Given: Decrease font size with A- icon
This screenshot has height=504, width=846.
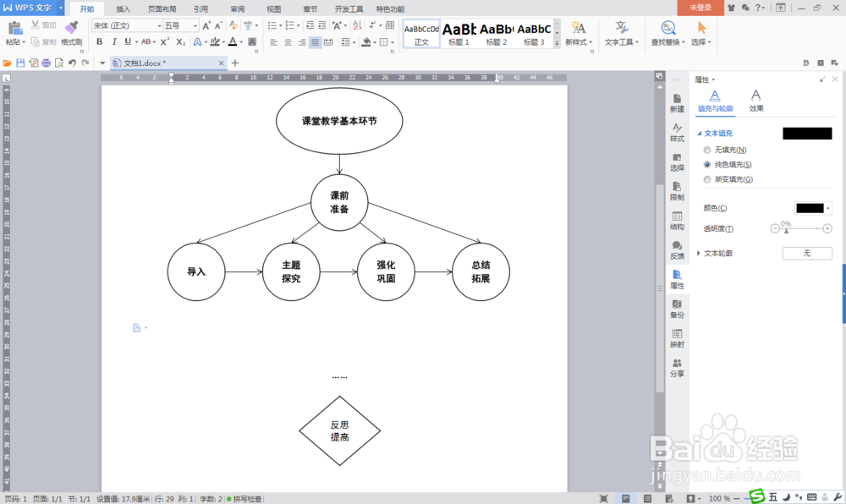Looking at the screenshot, I should [x=218, y=26].
